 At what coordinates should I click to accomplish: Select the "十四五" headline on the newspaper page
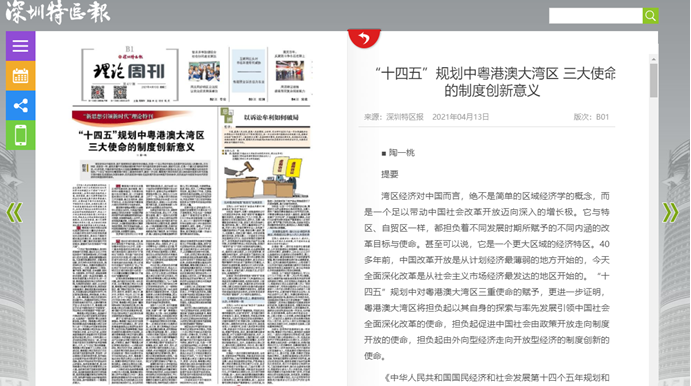141,141
